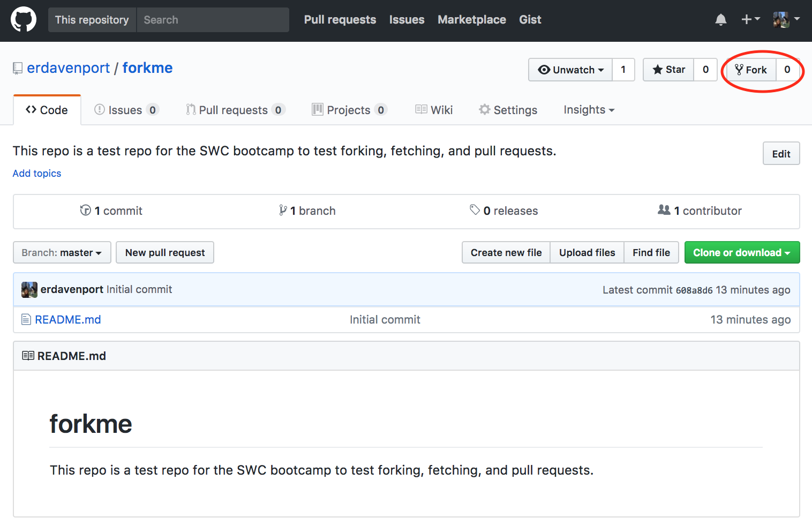Click the stargazers count 0
This screenshot has width=812, height=525.
[705, 70]
